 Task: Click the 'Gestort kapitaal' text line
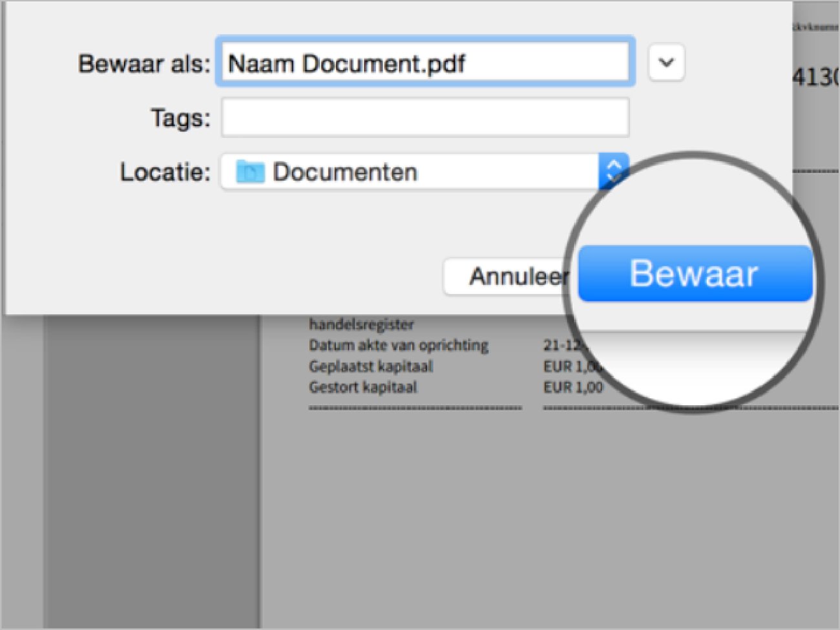(363, 387)
